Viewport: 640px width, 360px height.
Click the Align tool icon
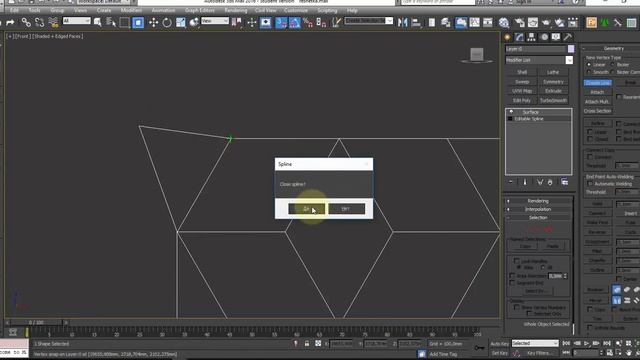[x=416, y=22]
